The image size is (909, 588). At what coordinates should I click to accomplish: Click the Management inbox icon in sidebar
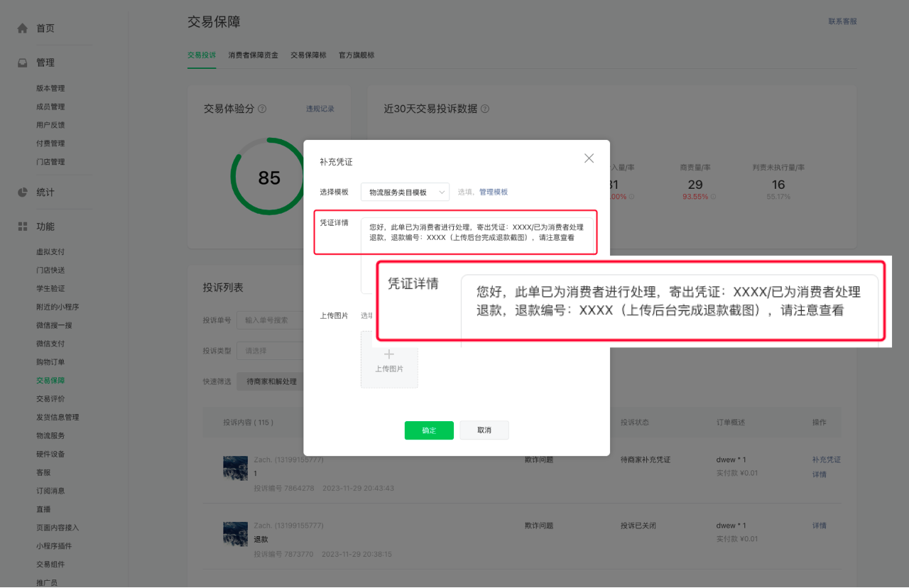pyautogui.click(x=23, y=62)
